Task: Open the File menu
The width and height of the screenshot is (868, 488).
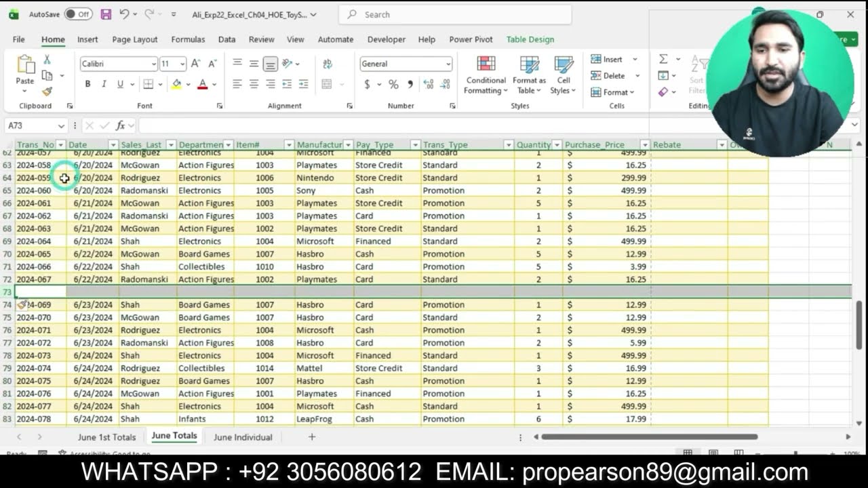Action: (18, 39)
